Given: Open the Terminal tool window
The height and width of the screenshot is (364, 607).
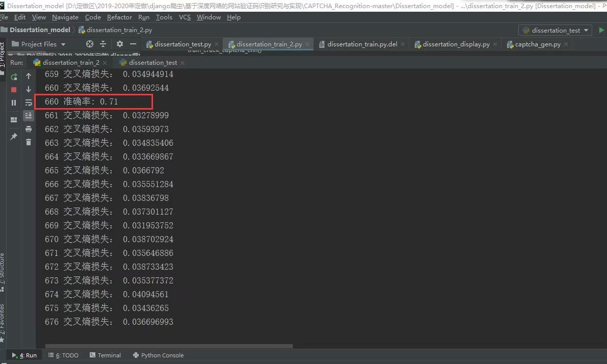Looking at the screenshot, I should pos(105,355).
